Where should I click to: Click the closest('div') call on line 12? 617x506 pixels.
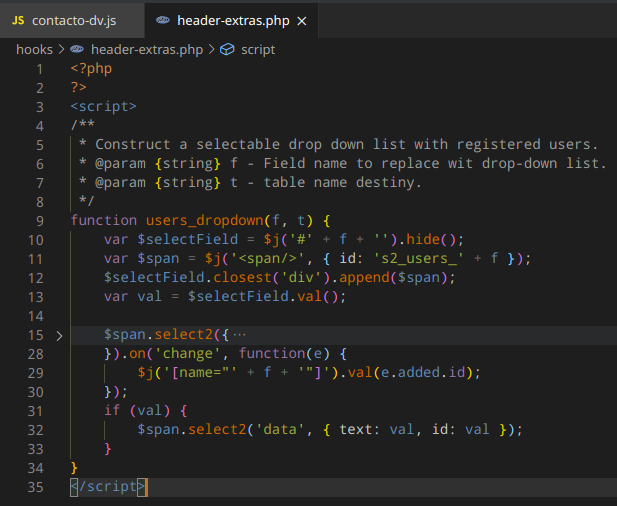click(x=272, y=278)
